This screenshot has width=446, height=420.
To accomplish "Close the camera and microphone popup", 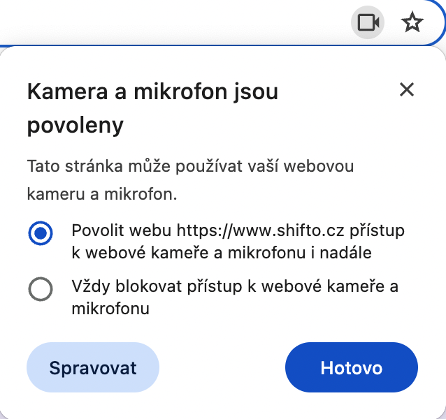I will (x=407, y=90).
